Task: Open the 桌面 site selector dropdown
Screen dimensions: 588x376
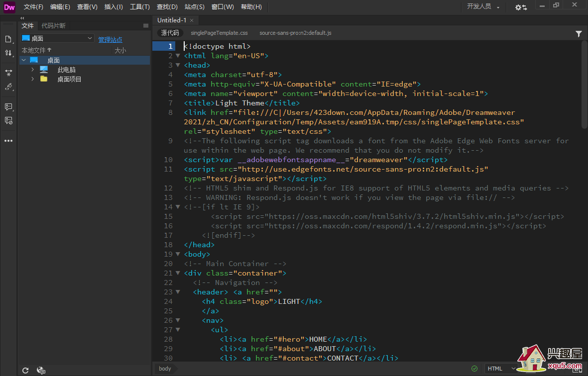Action: pos(57,38)
